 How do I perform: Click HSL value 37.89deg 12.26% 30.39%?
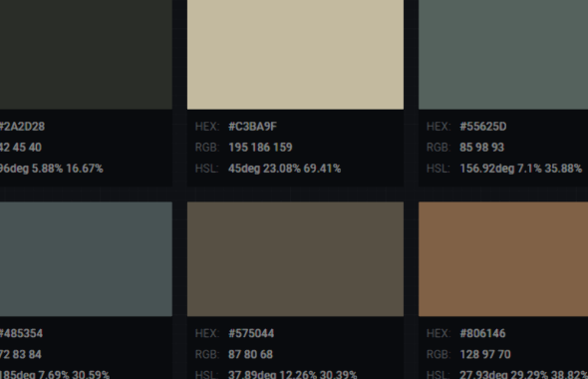[293, 374]
